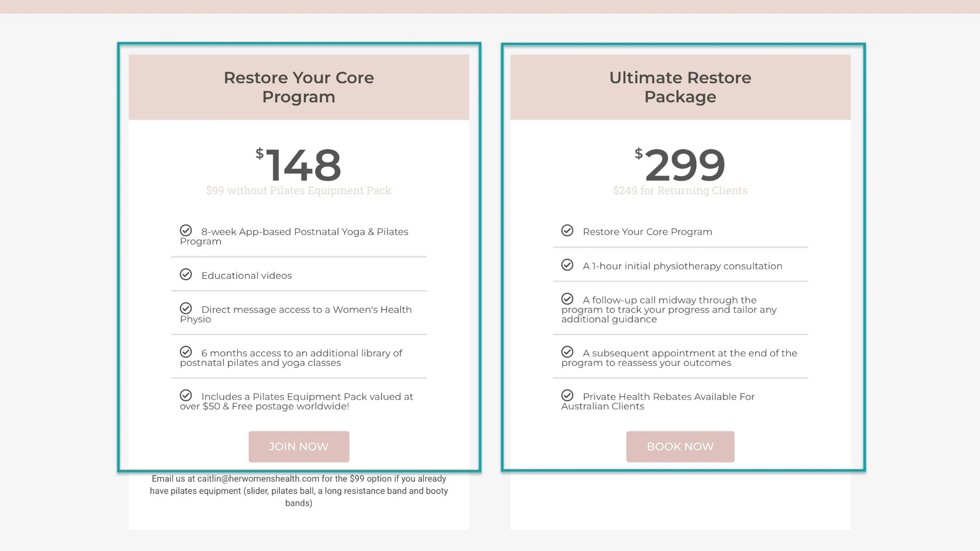Click checkmark beside follow-up call midway item
Image resolution: width=980 pixels, height=551 pixels.
pyautogui.click(x=567, y=299)
